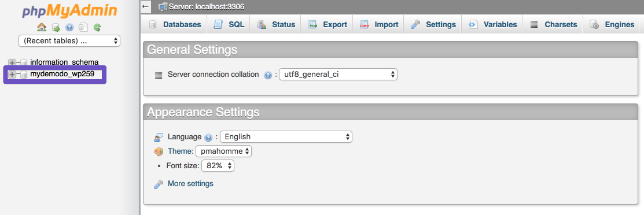Click the Settings wrench icon

[415, 25]
